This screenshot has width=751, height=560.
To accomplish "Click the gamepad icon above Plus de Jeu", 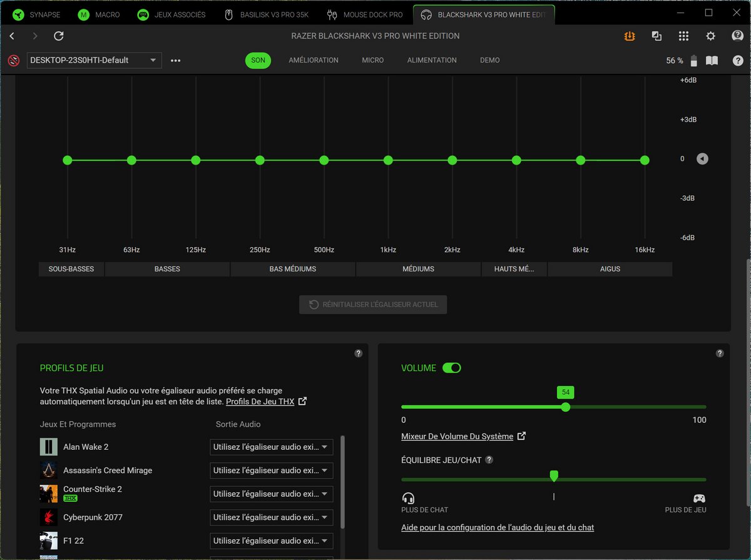I will click(699, 498).
